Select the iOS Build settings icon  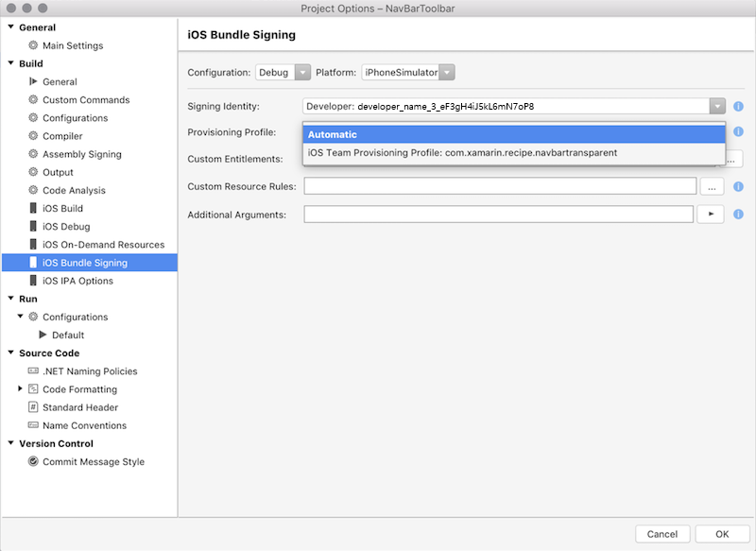click(31, 208)
